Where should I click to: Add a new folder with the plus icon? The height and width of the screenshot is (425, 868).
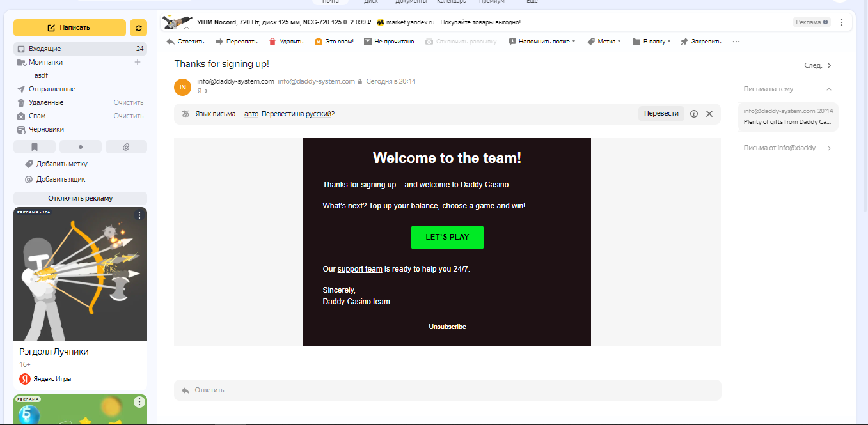coord(137,62)
